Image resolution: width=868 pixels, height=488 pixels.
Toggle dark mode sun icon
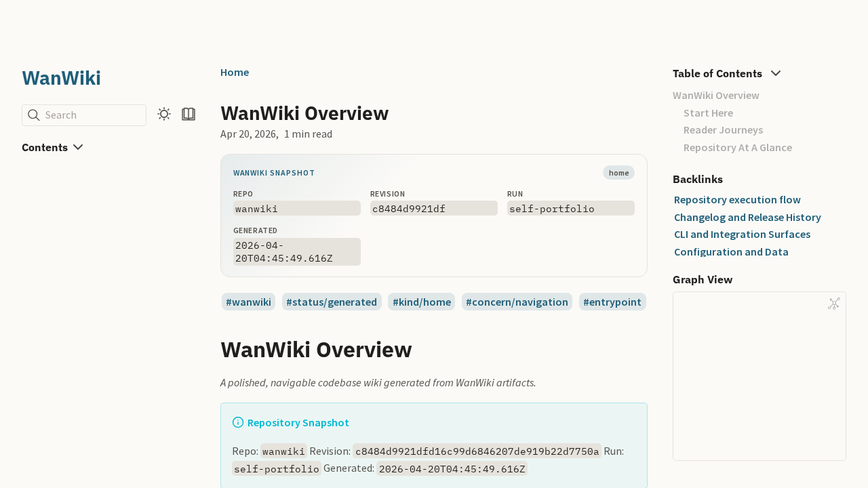(164, 114)
